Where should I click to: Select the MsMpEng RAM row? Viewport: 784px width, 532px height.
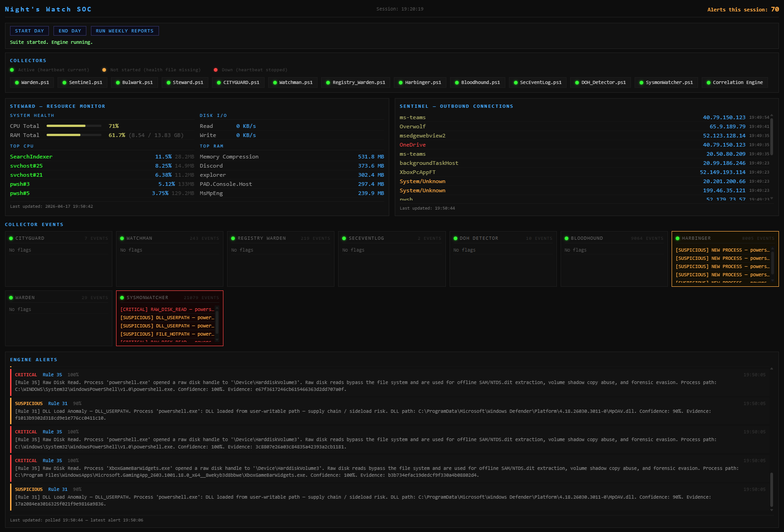292,193
